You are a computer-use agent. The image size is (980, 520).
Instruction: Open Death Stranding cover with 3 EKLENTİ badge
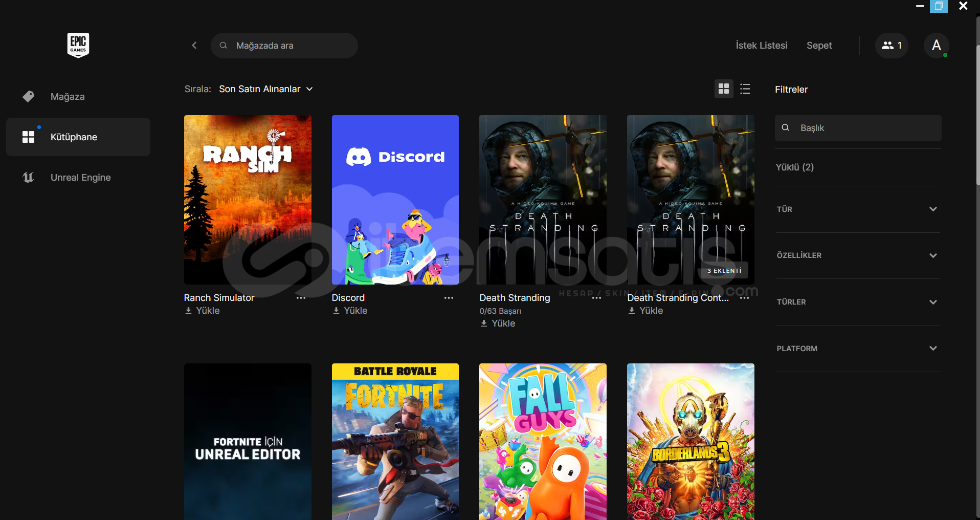[x=691, y=200]
